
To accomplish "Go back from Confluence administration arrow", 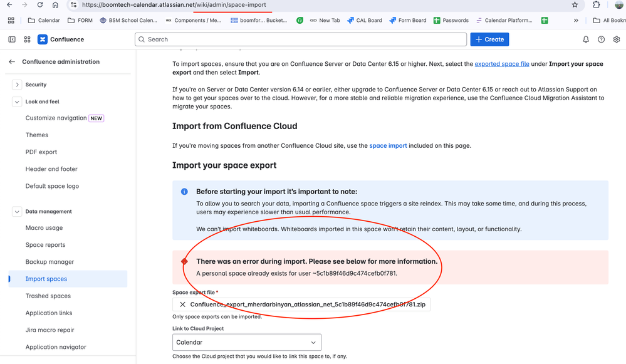I will [12, 62].
